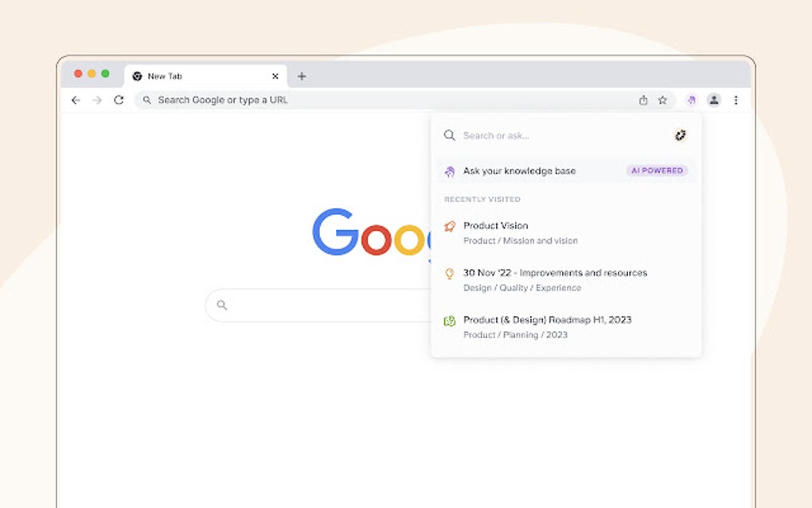This screenshot has width=812, height=508.
Task: Open the purple knowledge base extension icon
Action: 691,100
